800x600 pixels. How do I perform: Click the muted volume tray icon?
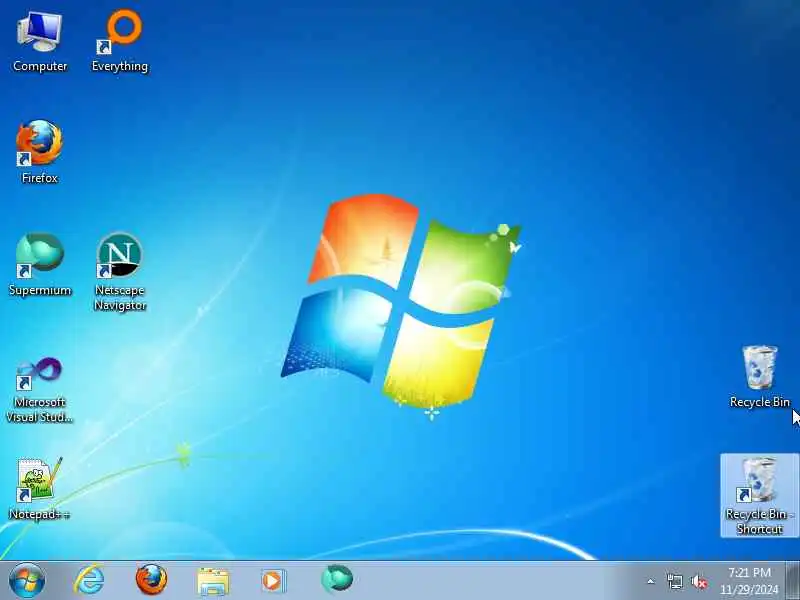[x=699, y=582]
